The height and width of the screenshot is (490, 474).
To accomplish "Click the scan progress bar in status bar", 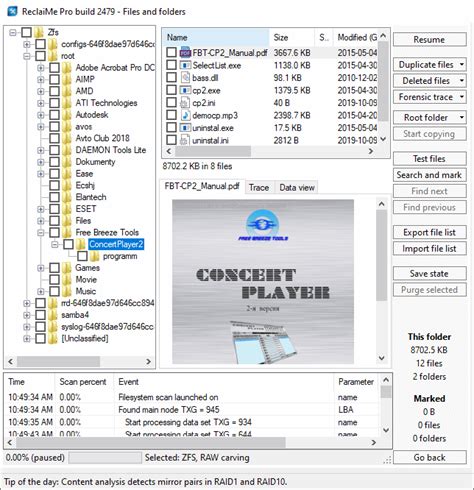I will point(105,458).
